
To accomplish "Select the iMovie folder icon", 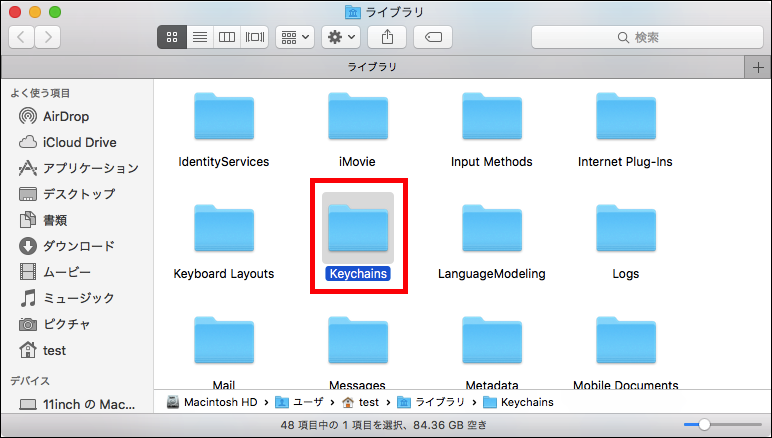I will [358, 116].
